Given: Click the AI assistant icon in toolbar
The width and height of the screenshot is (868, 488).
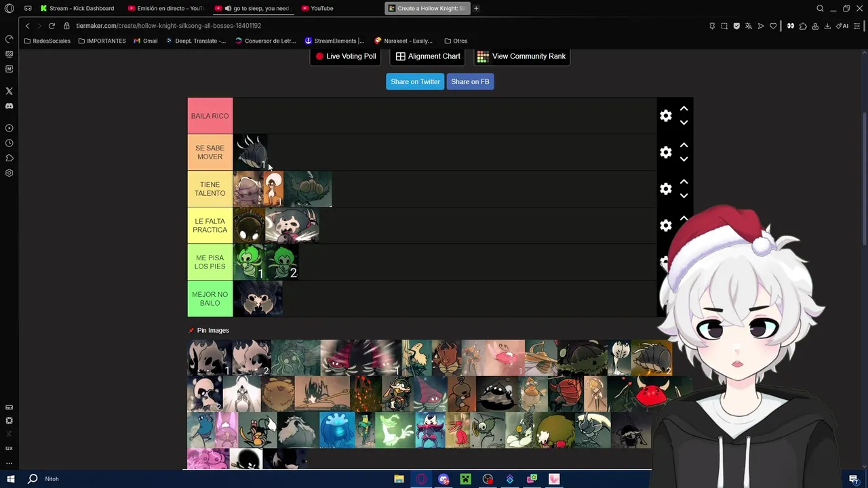Looking at the screenshot, I should point(843,26).
